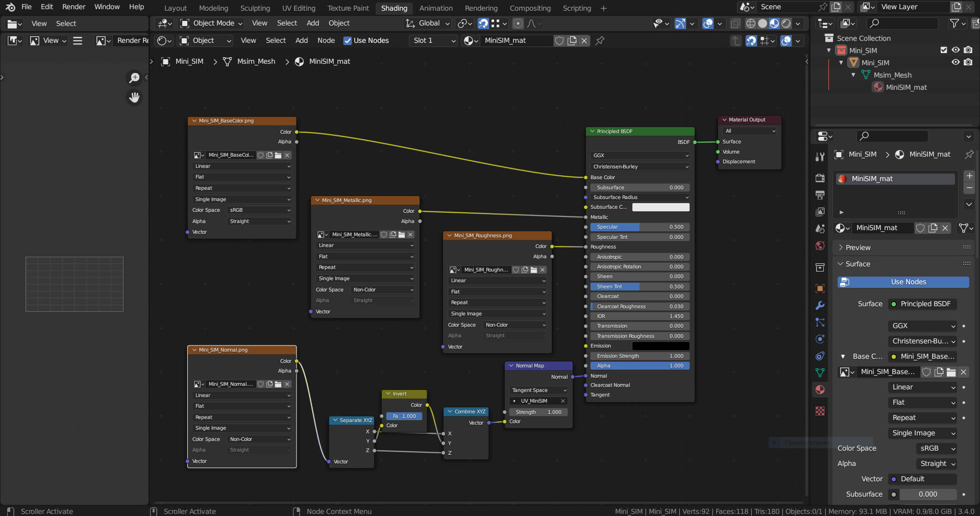Image resolution: width=980 pixels, height=516 pixels.
Task: Open Tangent Space dropdown in Normal Map node
Action: pos(538,390)
